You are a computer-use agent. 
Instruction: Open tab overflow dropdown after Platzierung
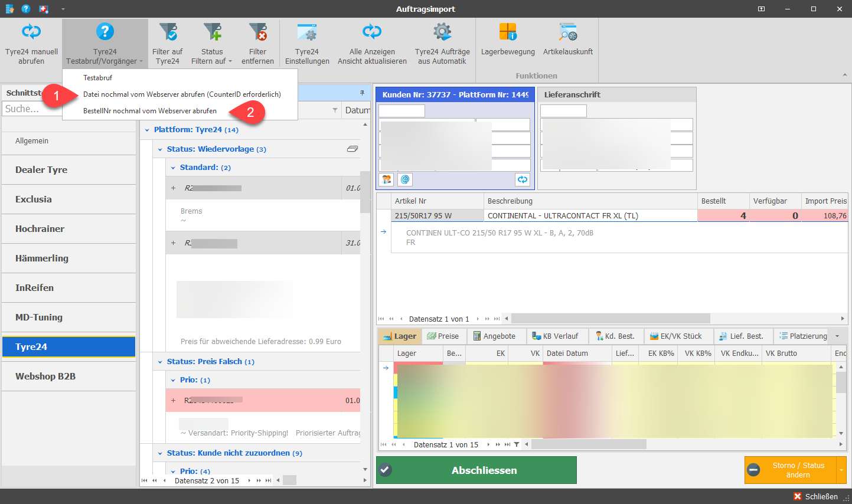pos(837,336)
